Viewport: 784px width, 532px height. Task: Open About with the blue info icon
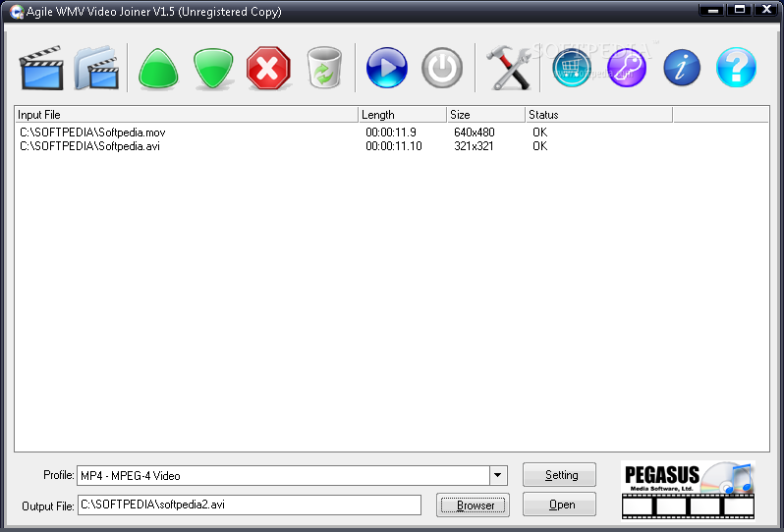tap(682, 68)
